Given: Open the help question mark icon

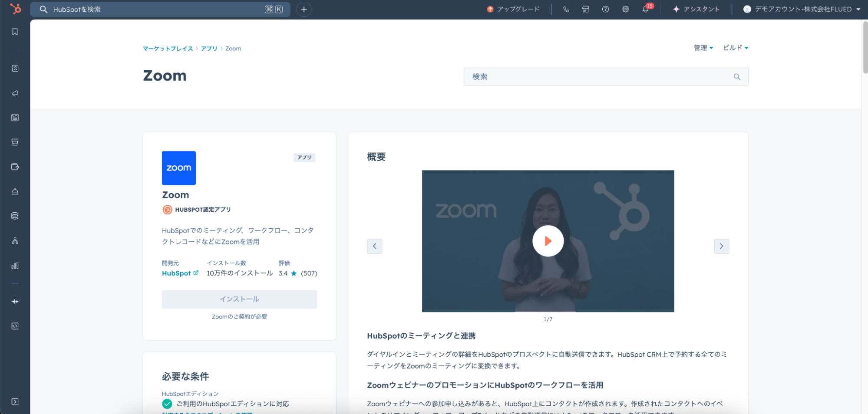Looking at the screenshot, I should [x=605, y=9].
